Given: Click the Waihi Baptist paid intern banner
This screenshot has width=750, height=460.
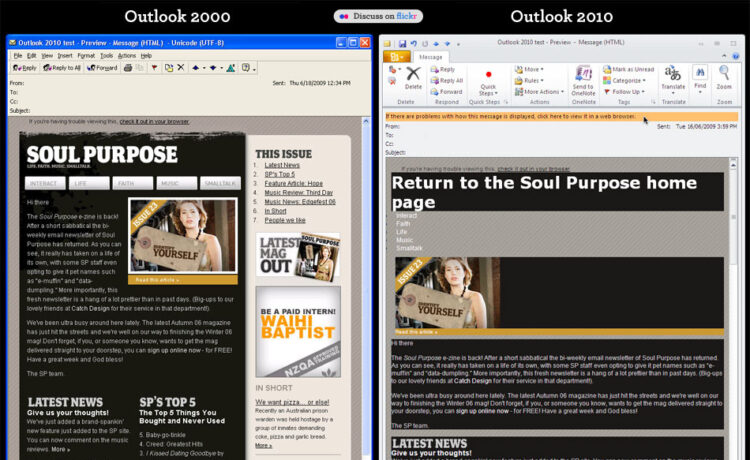Looking at the screenshot, I should (x=298, y=331).
